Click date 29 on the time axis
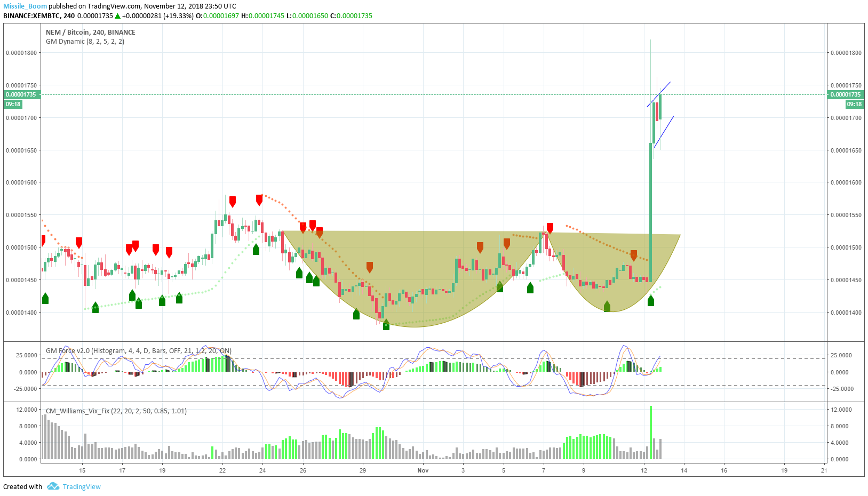This screenshot has width=868, height=496. point(363,470)
